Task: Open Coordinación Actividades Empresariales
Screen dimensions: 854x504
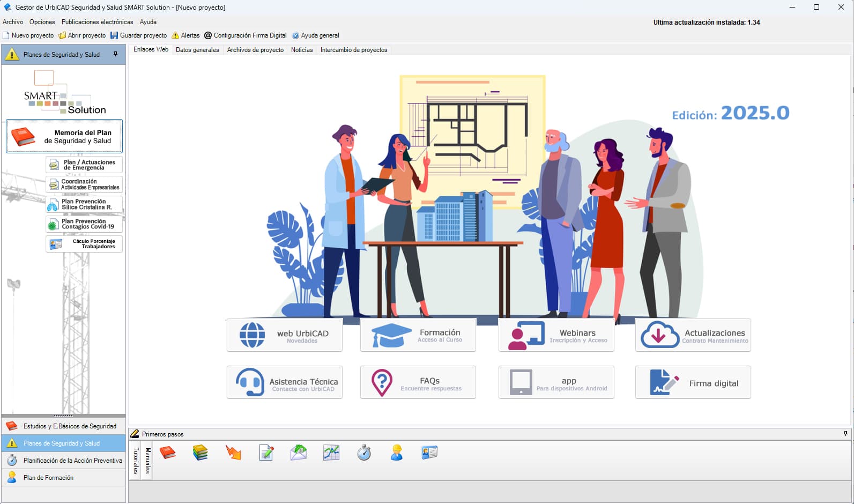Action: click(x=84, y=184)
